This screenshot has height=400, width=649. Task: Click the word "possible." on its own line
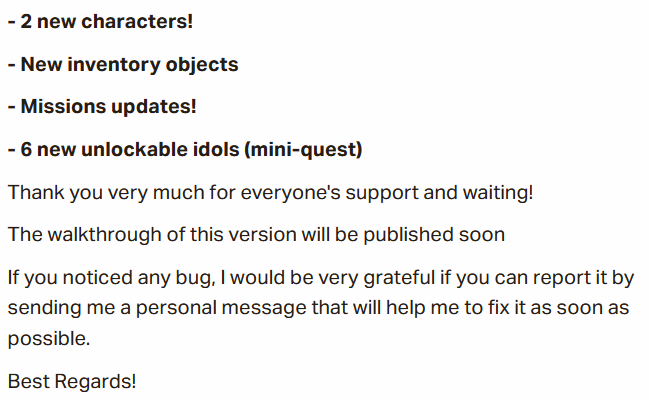[x=49, y=339]
